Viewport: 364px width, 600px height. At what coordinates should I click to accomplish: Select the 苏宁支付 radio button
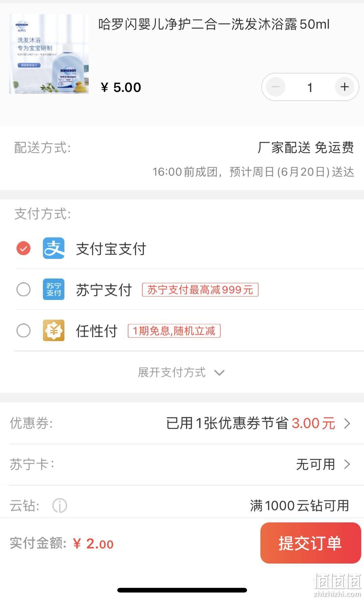point(24,289)
